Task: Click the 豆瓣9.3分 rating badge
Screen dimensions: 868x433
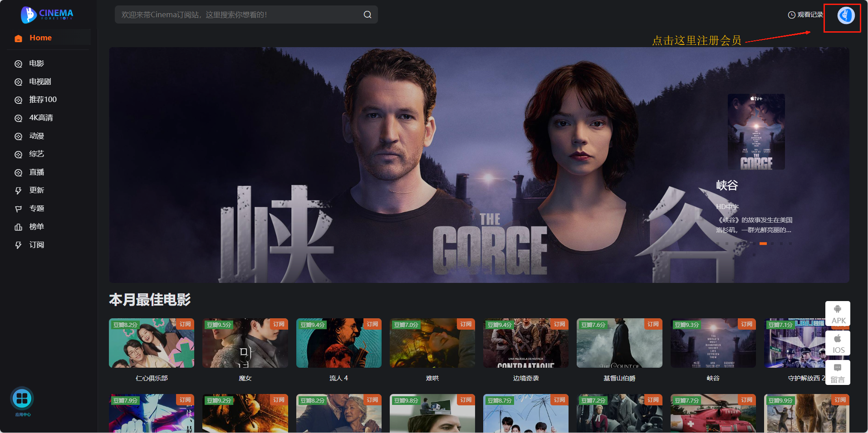Action: 687,325
